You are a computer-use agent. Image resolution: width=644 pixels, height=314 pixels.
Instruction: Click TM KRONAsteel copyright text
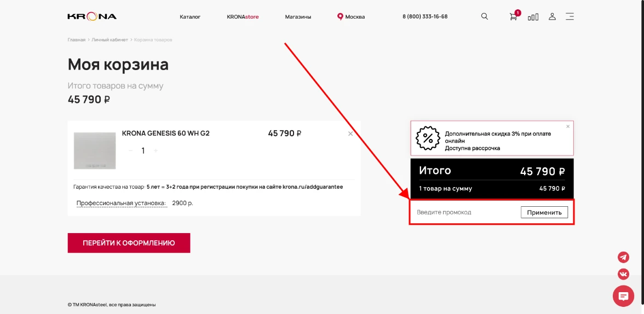click(112, 305)
